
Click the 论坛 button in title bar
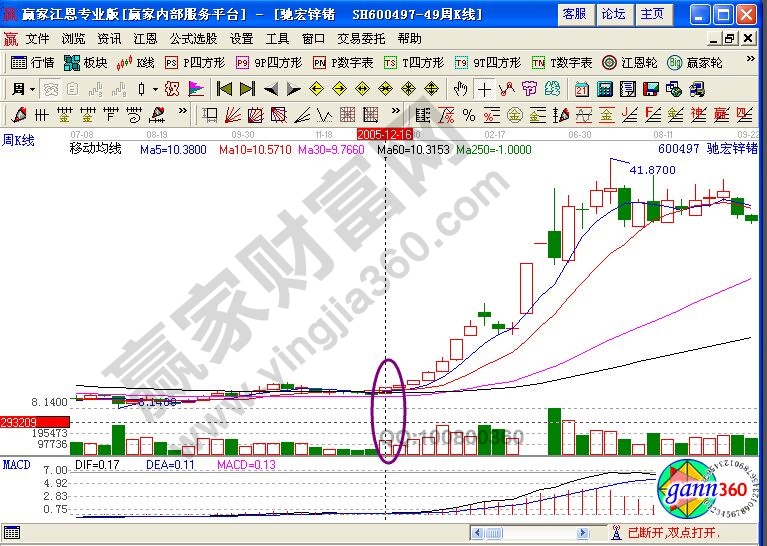click(614, 14)
